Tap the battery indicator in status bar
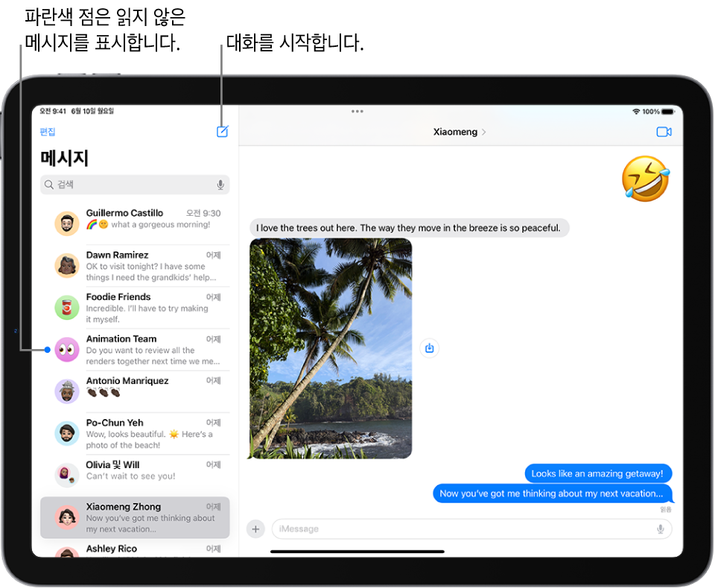The height and width of the screenshot is (588, 715). [x=668, y=112]
